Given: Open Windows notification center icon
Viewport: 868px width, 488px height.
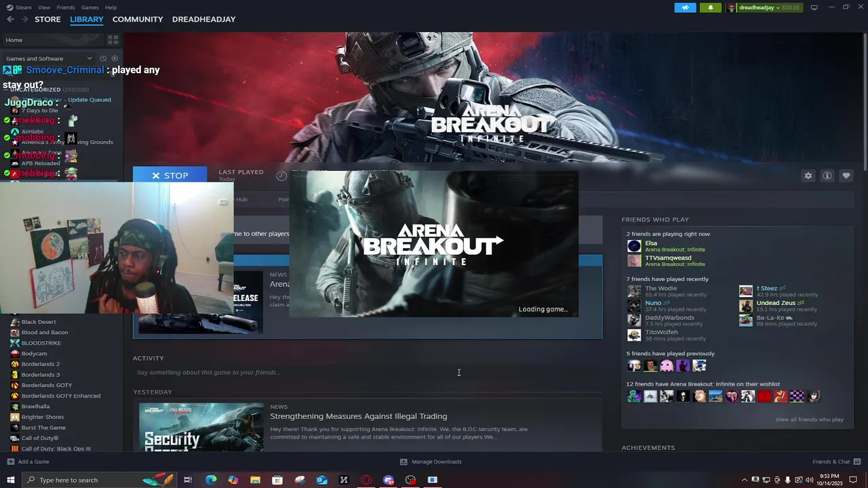Looking at the screenshot, I should [854, 480].
